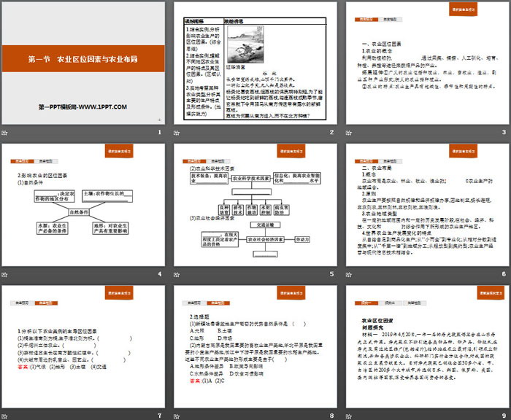Select slide 6 thumbnail
Screen dimensions: 511x420
(x=428, y=205)
